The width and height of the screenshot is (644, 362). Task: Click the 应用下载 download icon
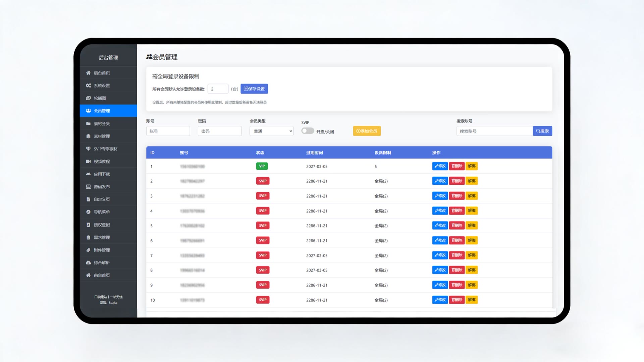(88, 174)
